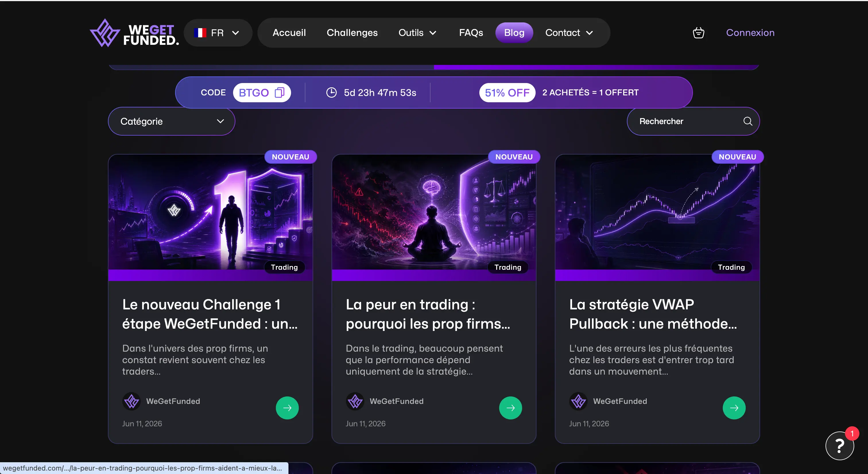Click the 2 ACHETÉS = 1 OFFERT text
868x474 pixels.
pos(590,93)
